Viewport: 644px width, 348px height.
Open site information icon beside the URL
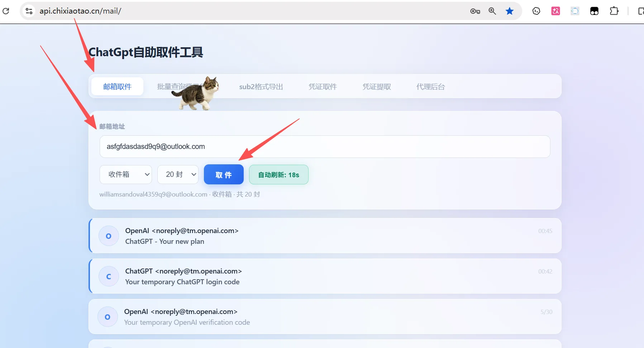click(29, 11)
